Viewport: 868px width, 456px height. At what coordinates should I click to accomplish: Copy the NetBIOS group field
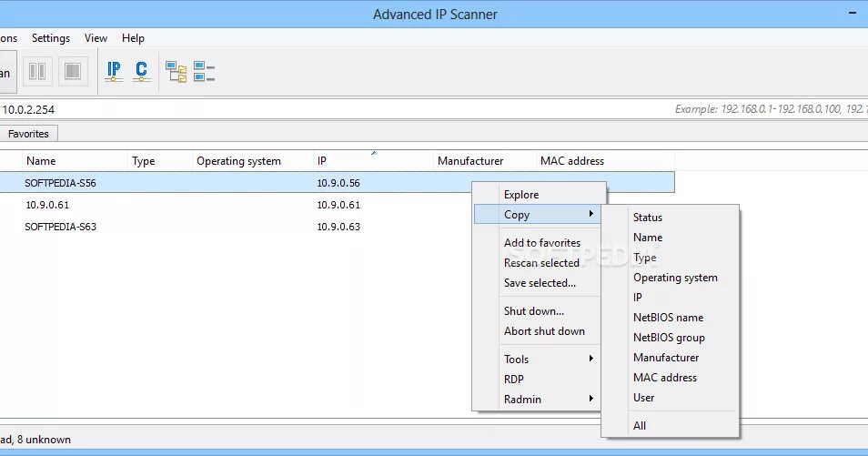tap(671, 338)
